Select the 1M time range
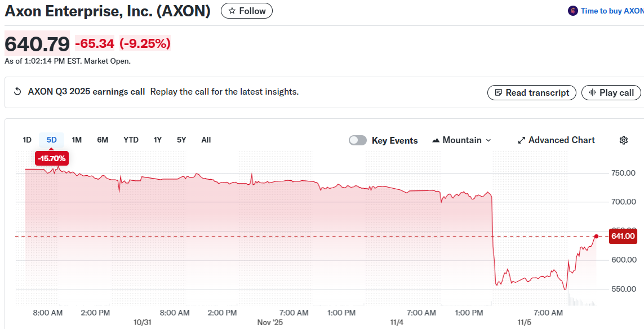This screenshot has width=644, height=329. point(76,140)
